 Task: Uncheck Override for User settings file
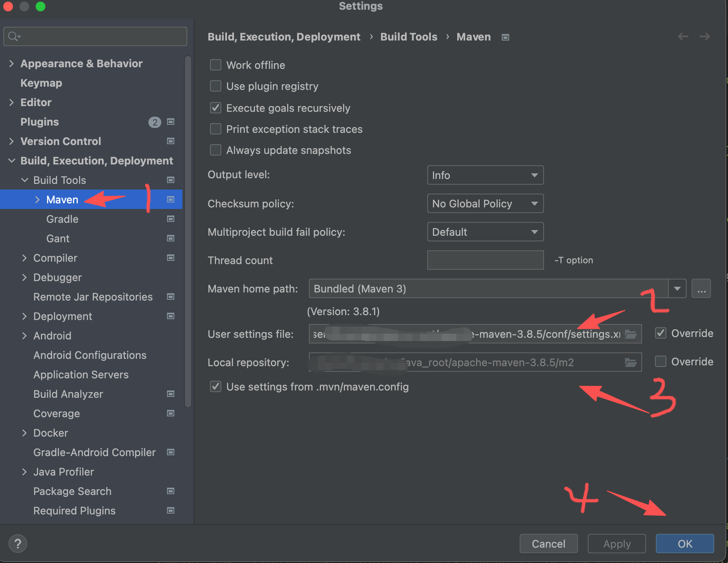[661, 333]
